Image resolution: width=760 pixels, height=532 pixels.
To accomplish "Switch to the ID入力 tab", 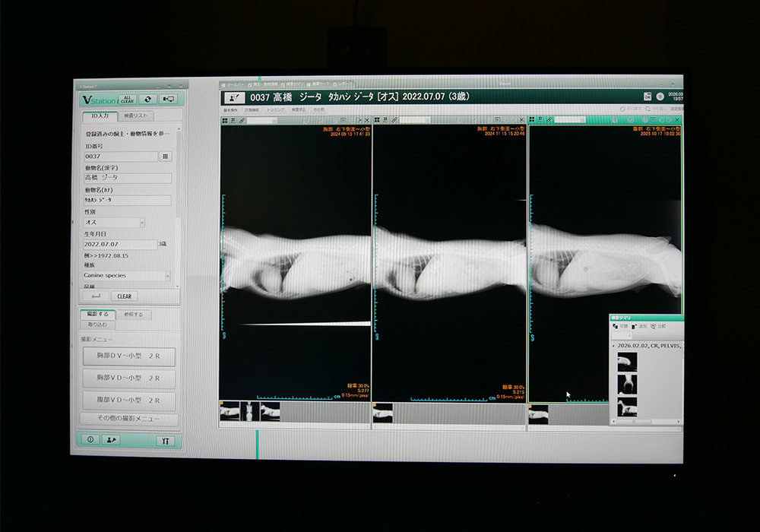I will (x=100, y=116).
